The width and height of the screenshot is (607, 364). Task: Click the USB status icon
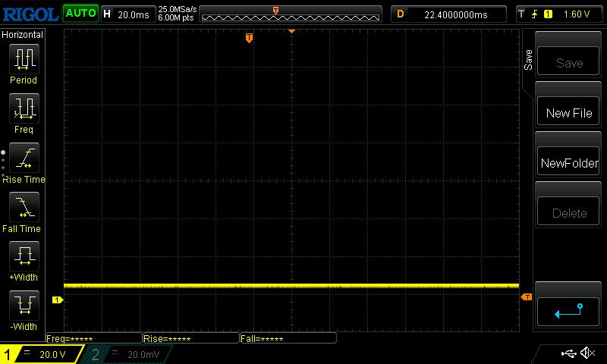point(568,353)
